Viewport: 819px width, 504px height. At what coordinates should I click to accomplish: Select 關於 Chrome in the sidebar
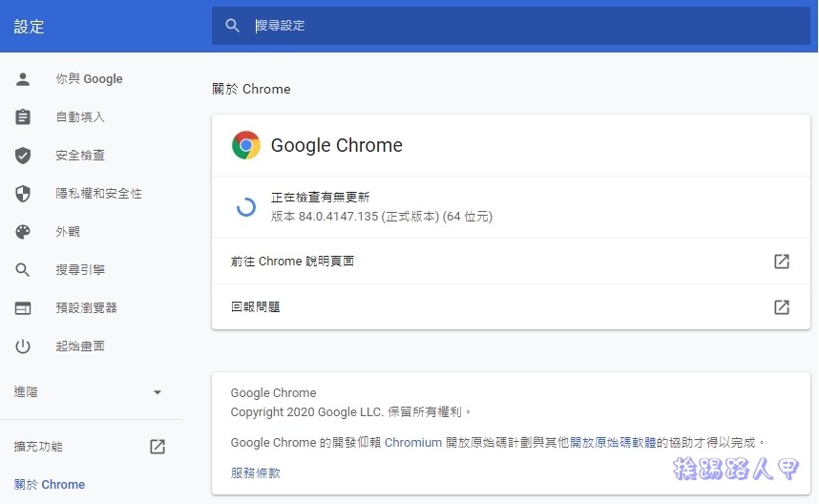coord(50,485)
